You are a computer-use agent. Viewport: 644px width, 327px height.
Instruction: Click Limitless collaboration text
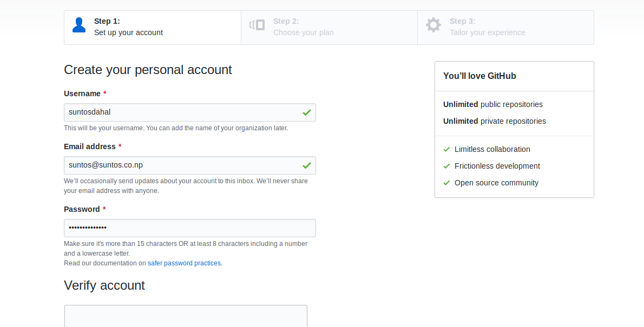[x=492, y=149]
